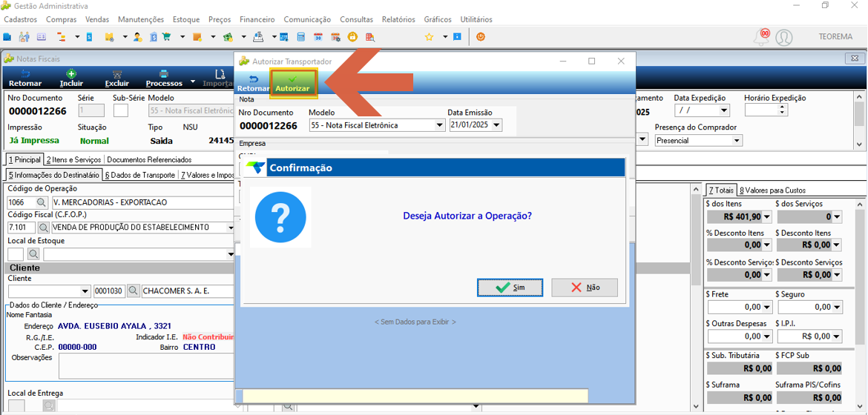This screenshot has height=415, width=868.
Task: Open the Data Expedição date dropdown
Action: (724, 110)
